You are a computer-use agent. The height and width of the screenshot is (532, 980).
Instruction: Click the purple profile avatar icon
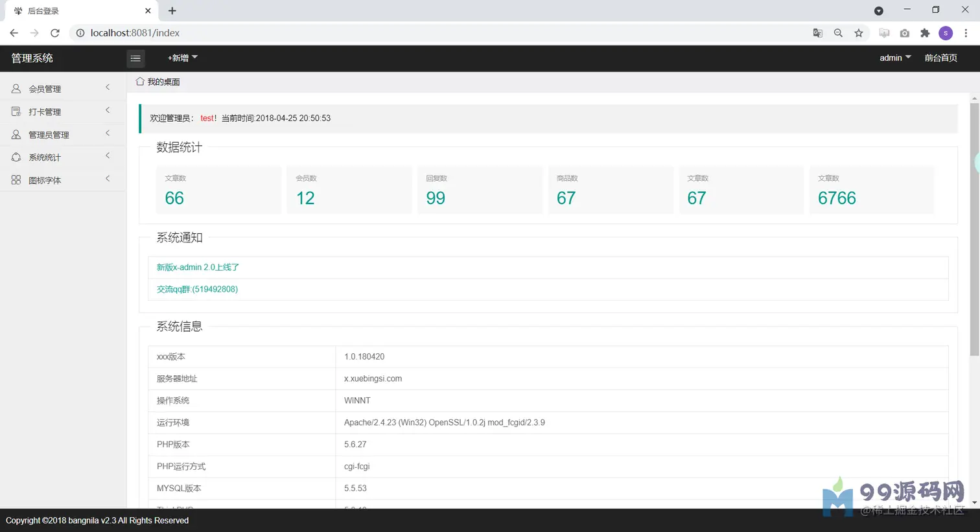point(946,33)
